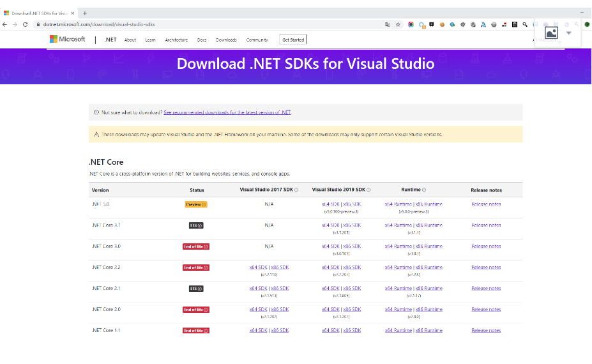The width and height of the screenshot is (592, 364).
Task: Open the Community menu item
Action: coord(257,40)
